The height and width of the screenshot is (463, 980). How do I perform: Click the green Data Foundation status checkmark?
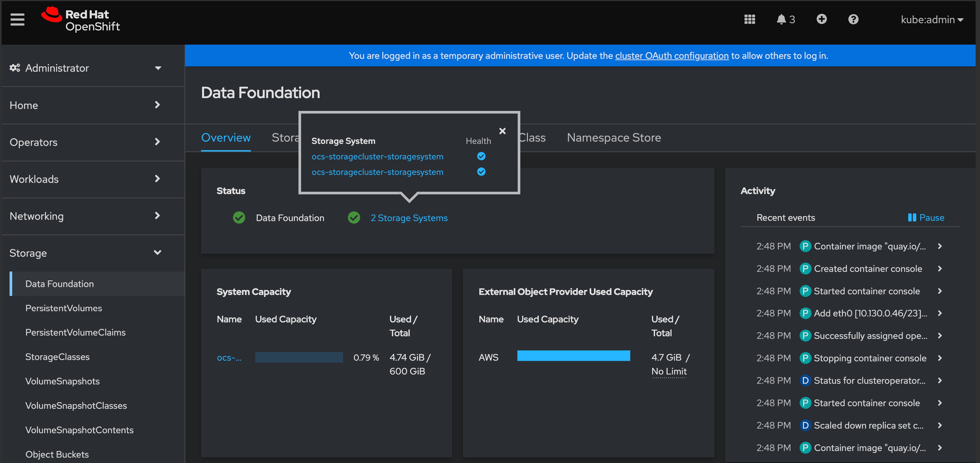239,217
